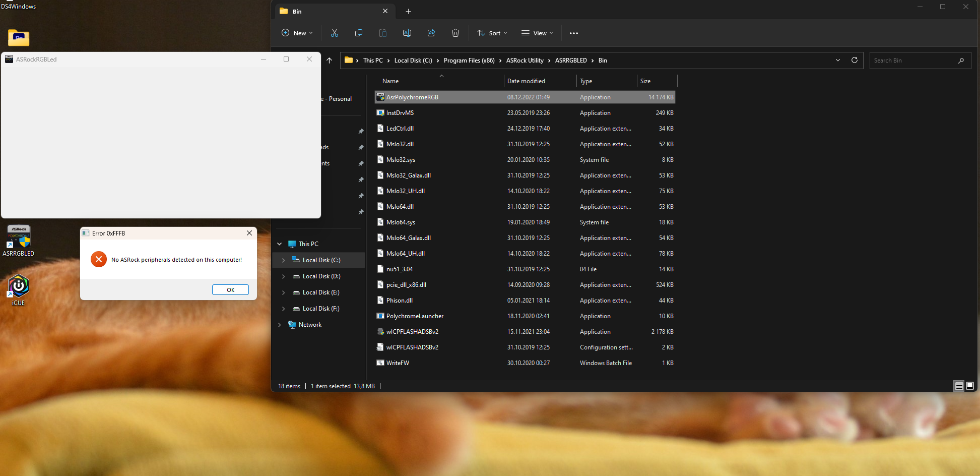980x476 pixels.
Task: Expand Local Disk (C:) in navigation tree
Action: point(283,260)
